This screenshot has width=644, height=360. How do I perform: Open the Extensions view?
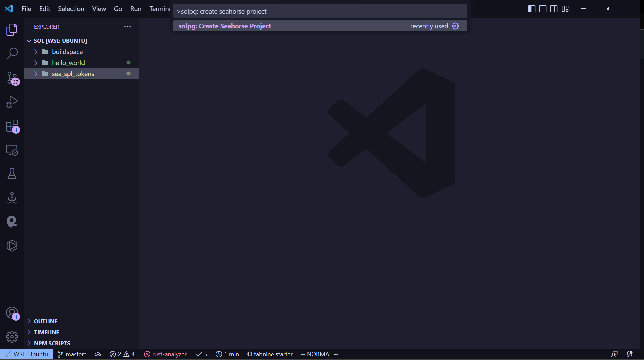coord(12,126)
